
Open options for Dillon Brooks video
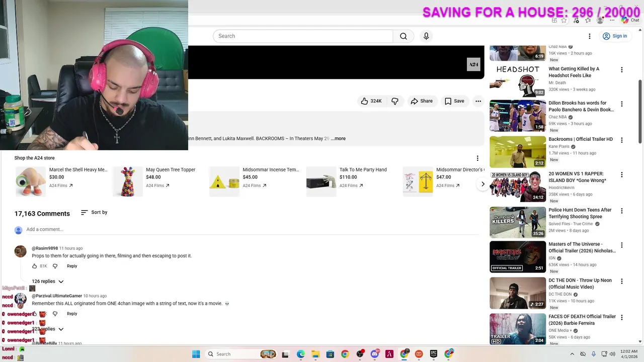click(621, 104)
